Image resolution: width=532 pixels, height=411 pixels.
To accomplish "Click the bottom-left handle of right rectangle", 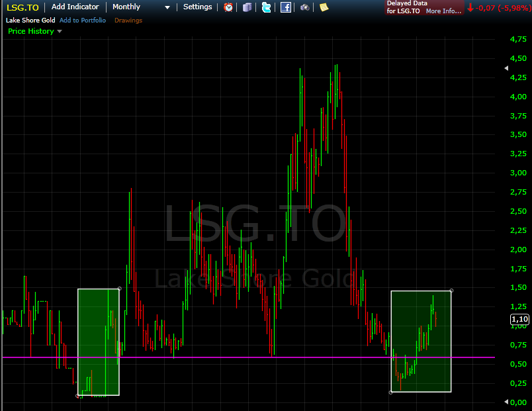I will (391, 392).
